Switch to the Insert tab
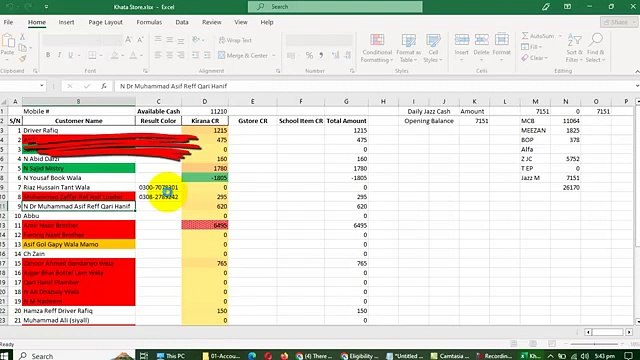640x360 pixels. pos(66,22)
